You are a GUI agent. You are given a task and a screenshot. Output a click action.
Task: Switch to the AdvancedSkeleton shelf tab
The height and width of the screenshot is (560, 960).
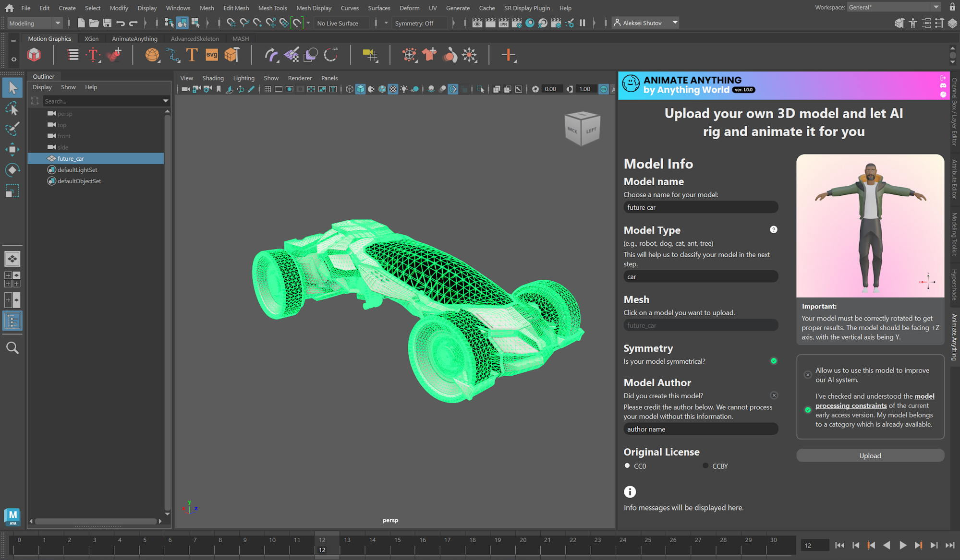pos(194,38)
